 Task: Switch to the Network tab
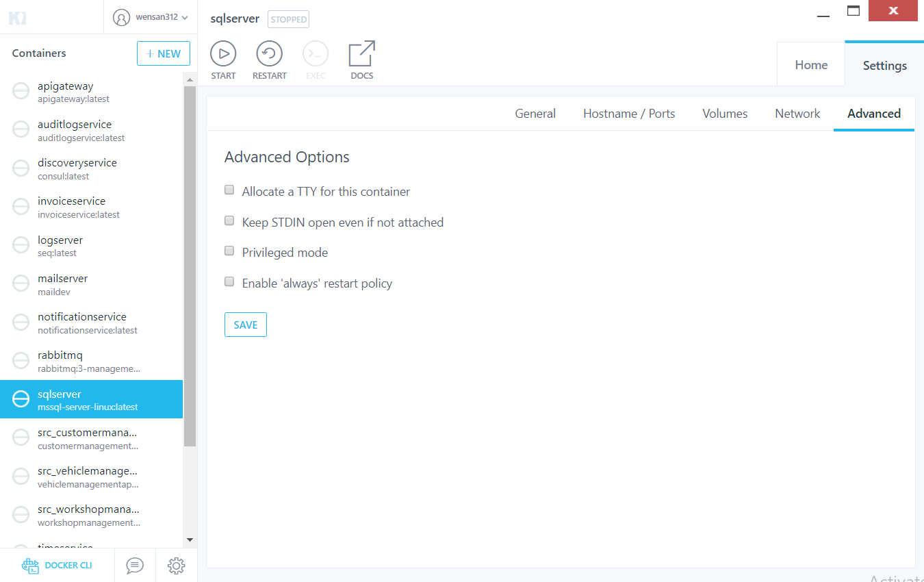coord(797,114)
